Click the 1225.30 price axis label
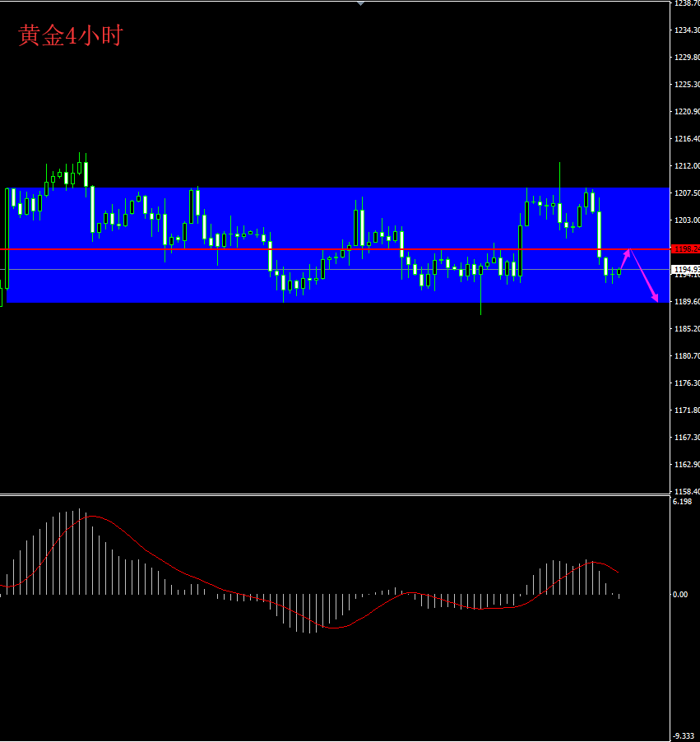 [x=687, y=84]
